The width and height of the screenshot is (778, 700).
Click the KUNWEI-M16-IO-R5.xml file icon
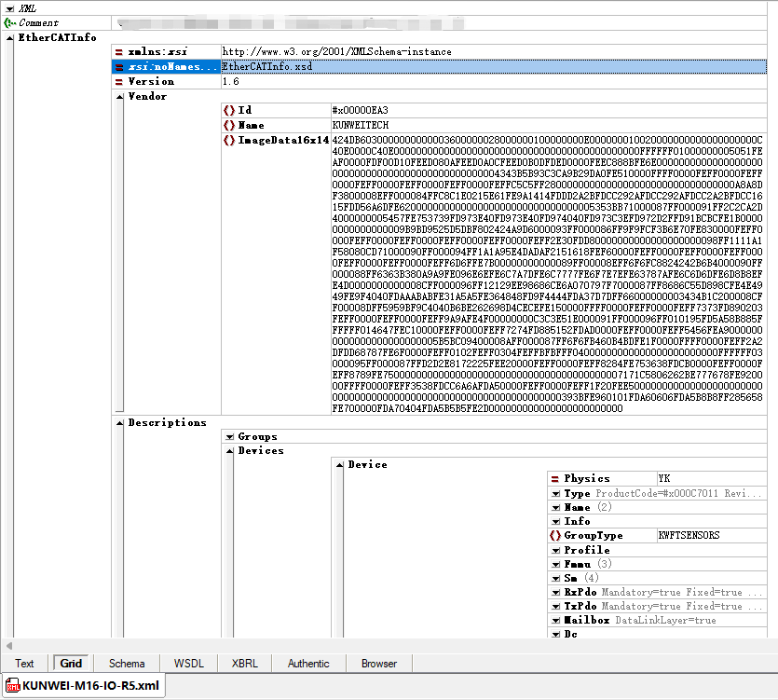click(x=13, y=686)
